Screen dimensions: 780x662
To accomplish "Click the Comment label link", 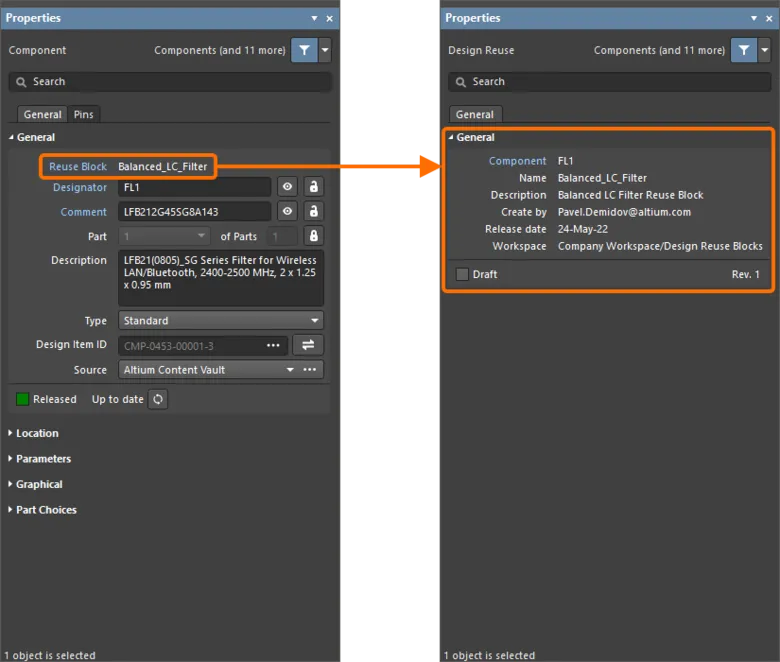I will click(84, 212).
